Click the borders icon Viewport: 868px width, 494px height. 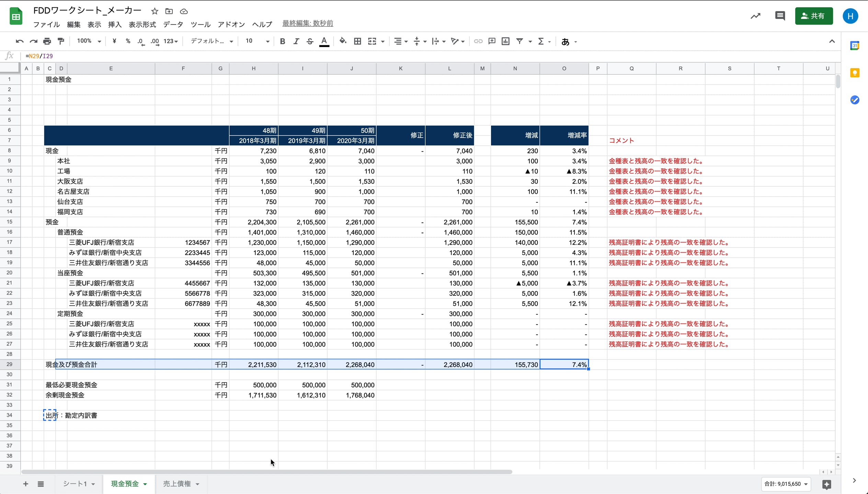coord(357,41)
